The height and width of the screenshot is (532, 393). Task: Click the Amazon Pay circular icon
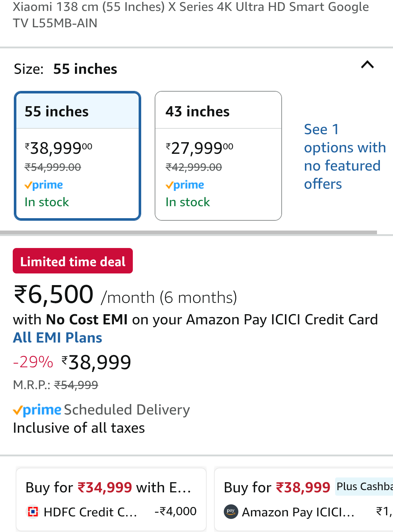[x=231, y=512]
